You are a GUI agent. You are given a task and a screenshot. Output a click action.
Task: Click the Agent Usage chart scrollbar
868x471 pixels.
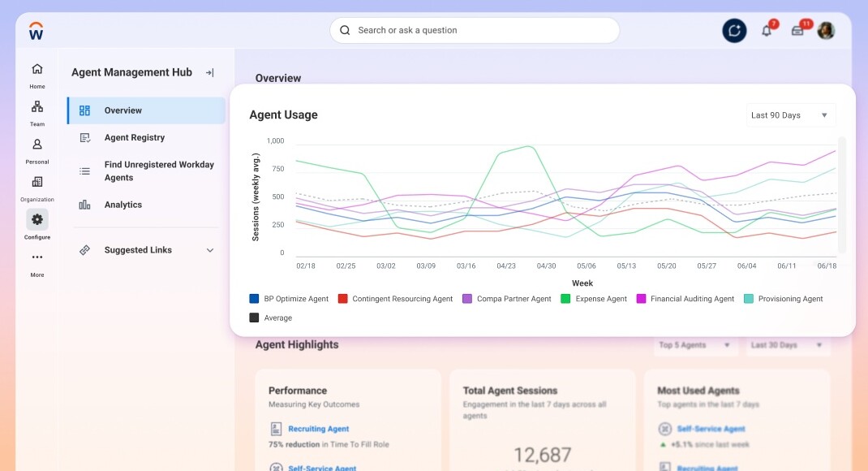(842, 195)
